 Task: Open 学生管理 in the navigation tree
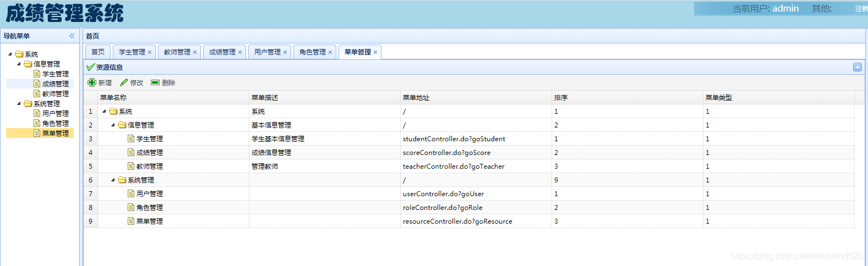click(55, 74)
